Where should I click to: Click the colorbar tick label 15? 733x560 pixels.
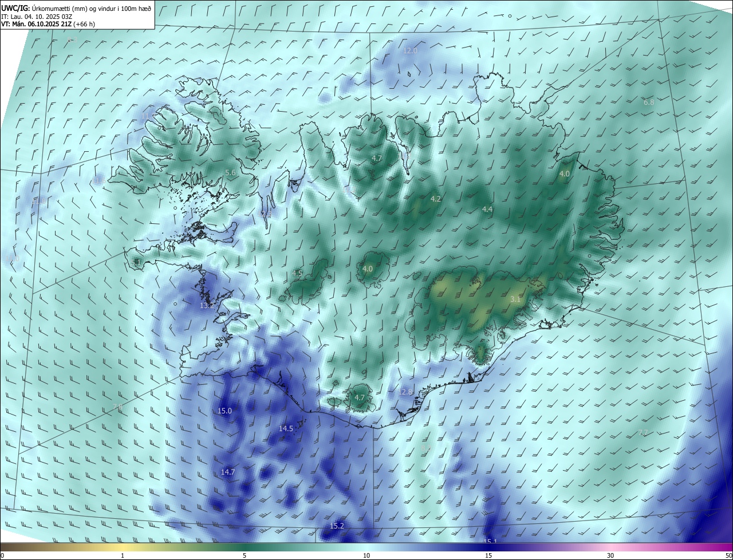pos(488,555)
